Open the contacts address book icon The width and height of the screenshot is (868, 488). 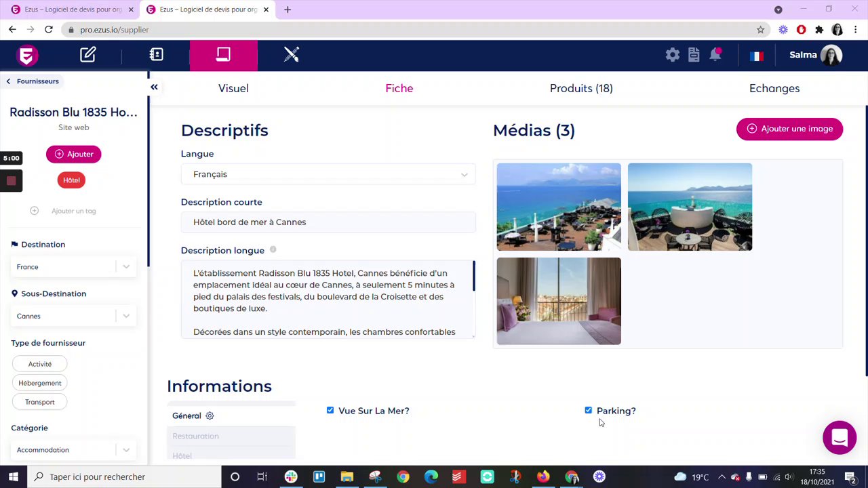click(156, 55)
